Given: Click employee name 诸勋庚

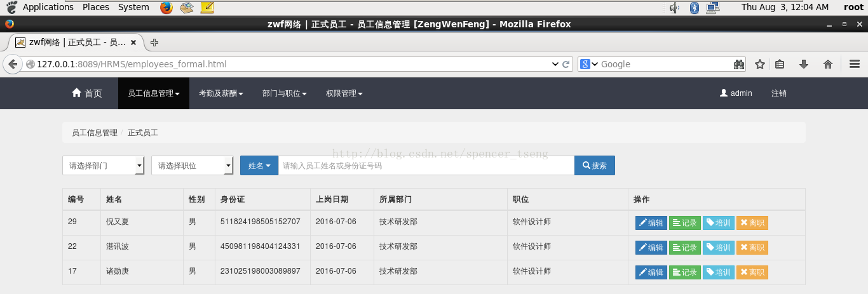Looking at the screenshot, I should coord(118,271).
